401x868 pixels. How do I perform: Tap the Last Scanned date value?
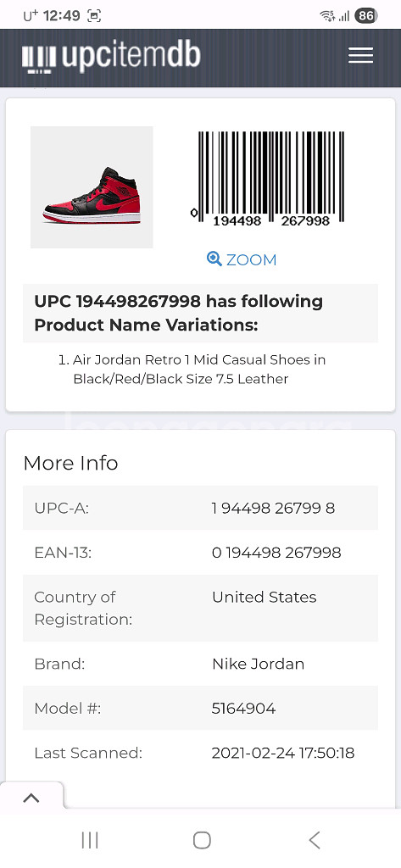point(283,753)
